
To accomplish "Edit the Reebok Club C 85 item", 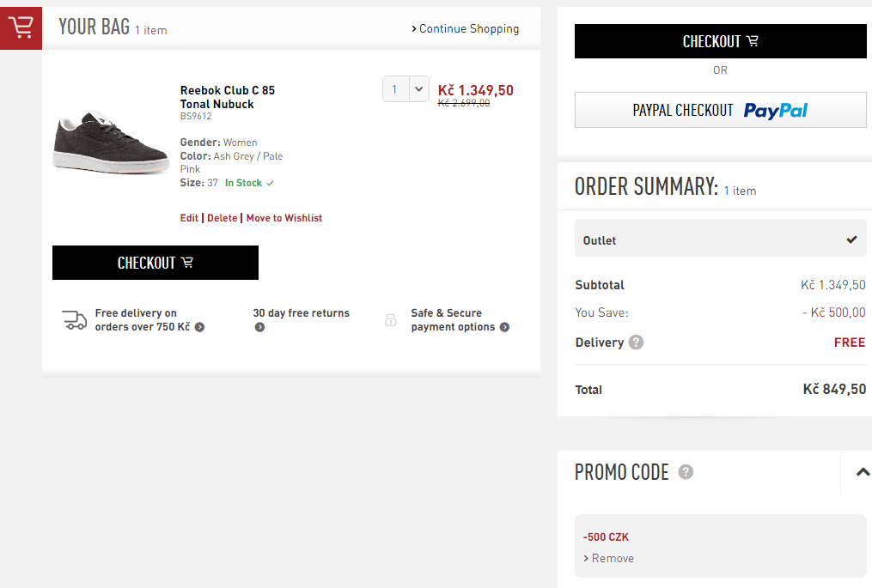I will 189,218.
